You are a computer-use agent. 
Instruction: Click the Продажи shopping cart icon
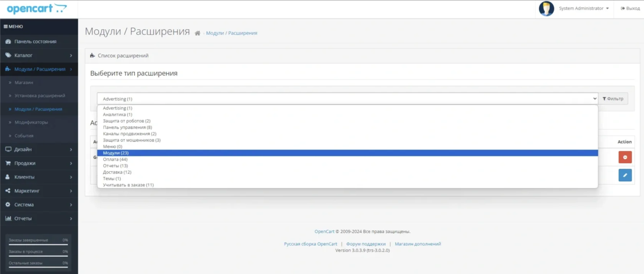[8, 163]
